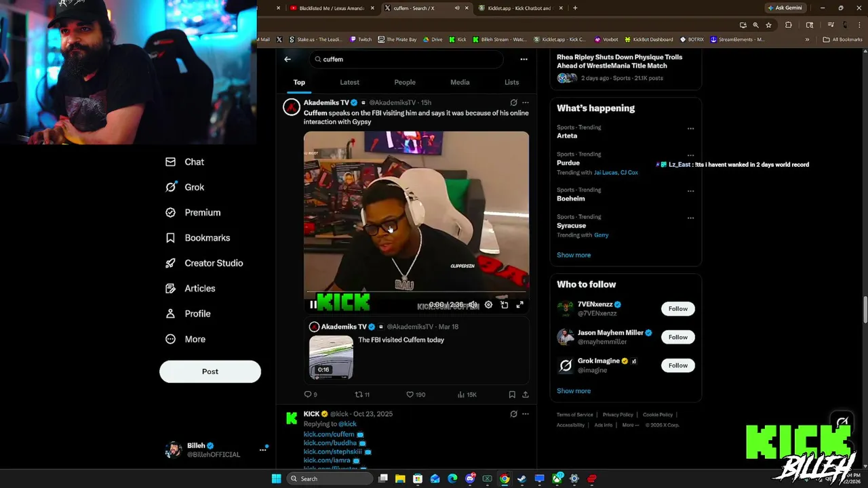Screen dimensions: 868x488
Task: Open File Explorer from taskbar
Action: coord(400,479)
